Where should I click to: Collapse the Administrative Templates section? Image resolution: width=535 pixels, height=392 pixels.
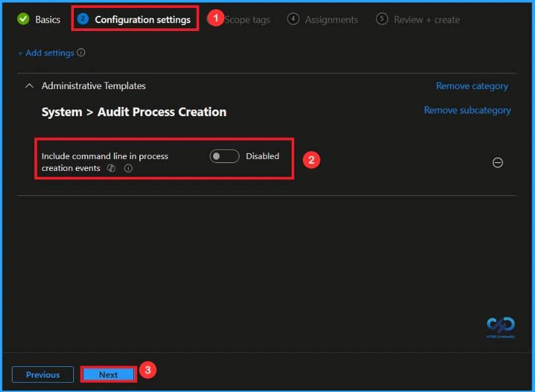[x=29, y=86]
